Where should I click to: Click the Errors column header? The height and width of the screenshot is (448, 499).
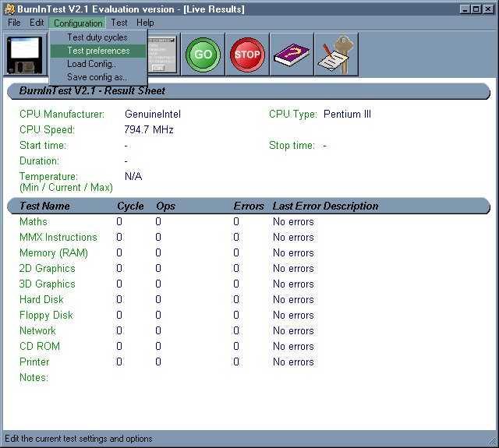249,206
